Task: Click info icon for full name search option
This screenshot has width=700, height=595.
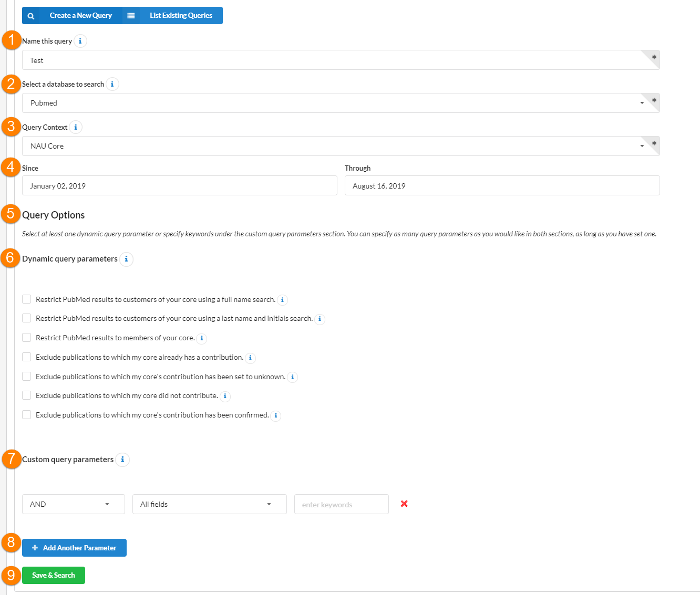Action: 282,300
